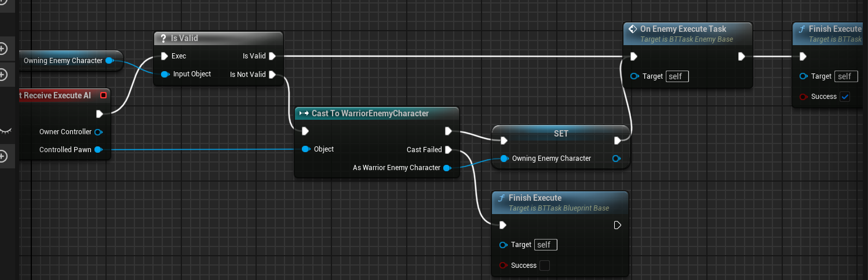The width and height of the screenshot is (868, 280).
Task: Click the Input Object pin on Is Valid
Action: 165,74
